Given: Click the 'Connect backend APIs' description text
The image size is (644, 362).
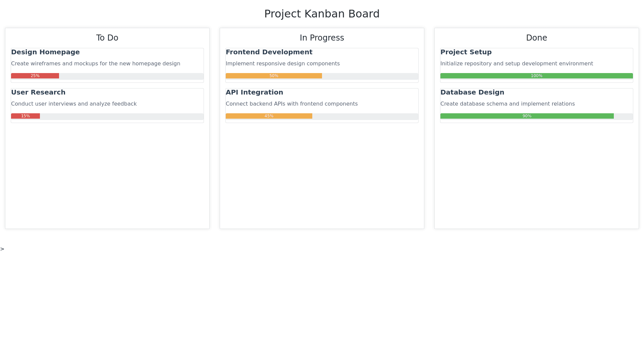Looking at the screenshot, I should coord(291,104).
